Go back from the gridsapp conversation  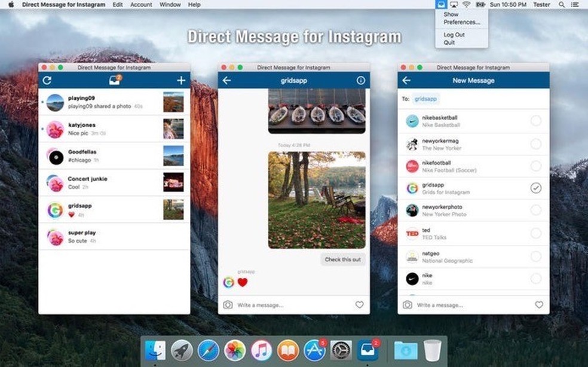228,79
